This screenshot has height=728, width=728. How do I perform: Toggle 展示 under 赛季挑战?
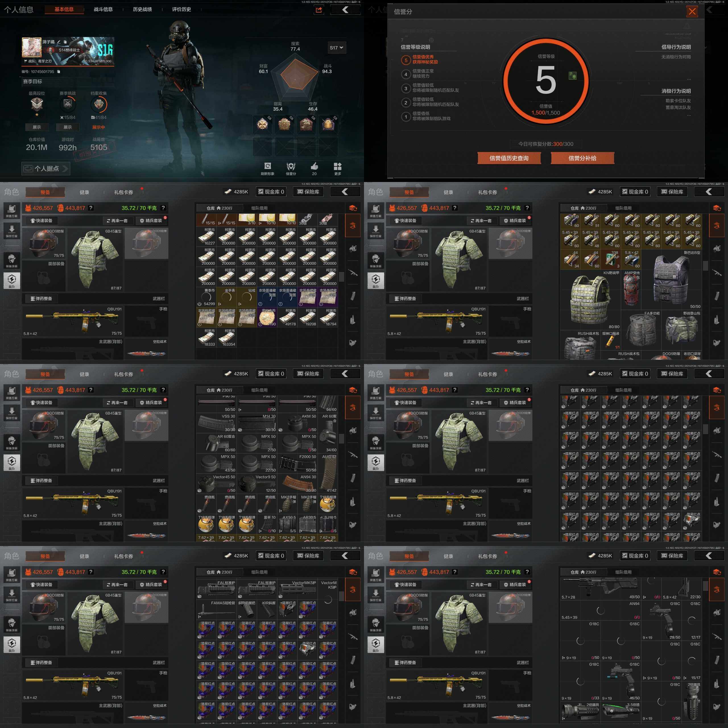click(x=68, y=127)
